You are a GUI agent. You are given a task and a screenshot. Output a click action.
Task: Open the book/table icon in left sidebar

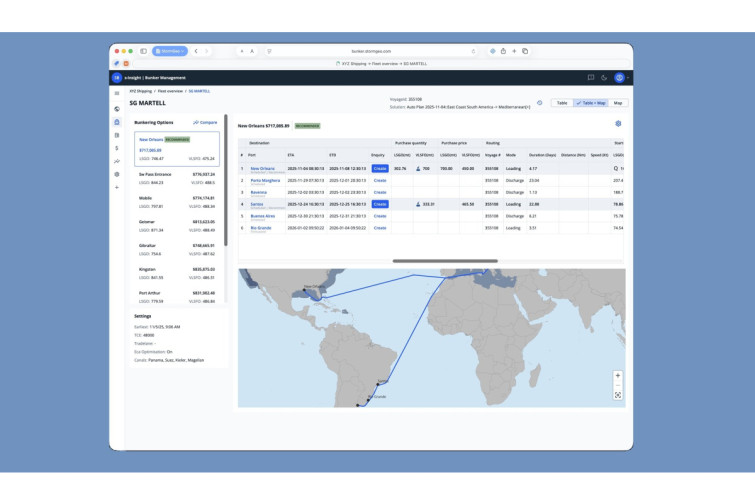click(x=117, y=135)
